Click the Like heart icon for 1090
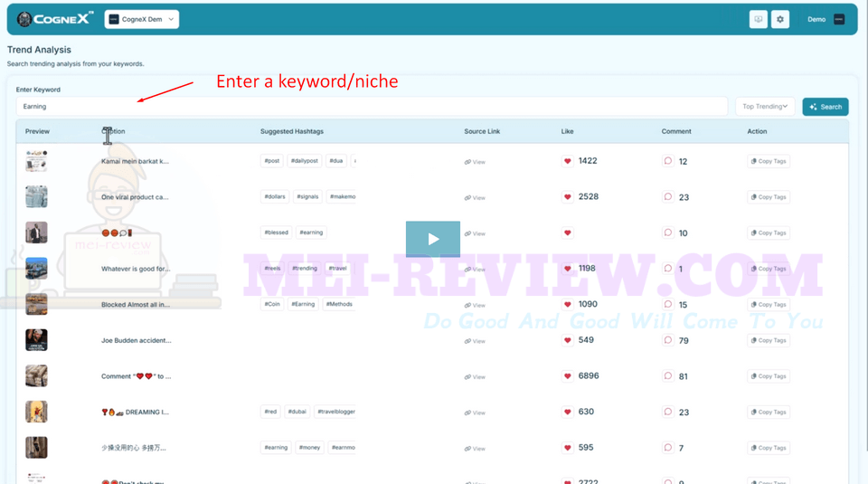The image size is (868, 484). click(x=568, y=304)
